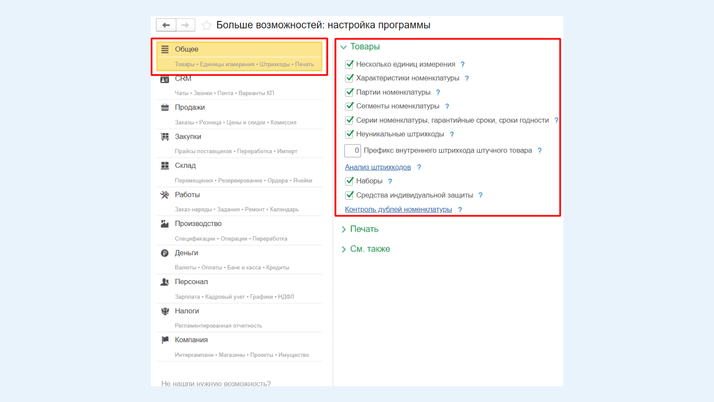Click Не нашли нужную возможность? link

coord(216,383)
